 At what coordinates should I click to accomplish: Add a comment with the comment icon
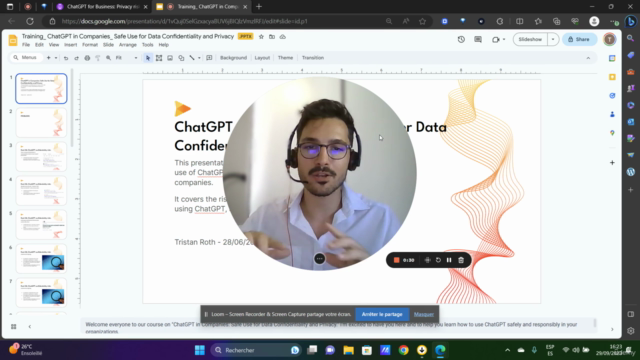tap(209, 58)
